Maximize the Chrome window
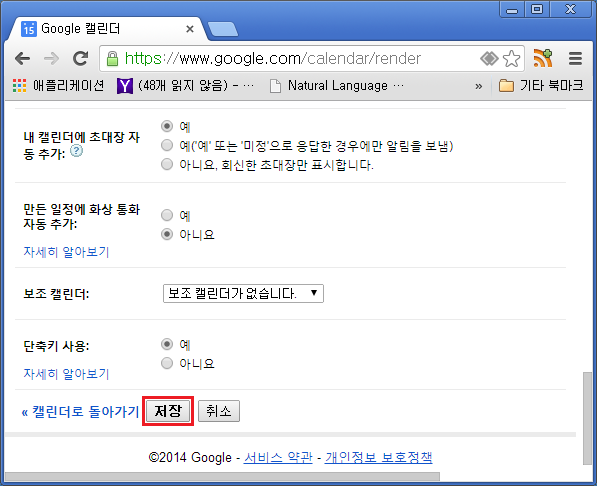The image size is (597, 486). [x=537, y=9]
